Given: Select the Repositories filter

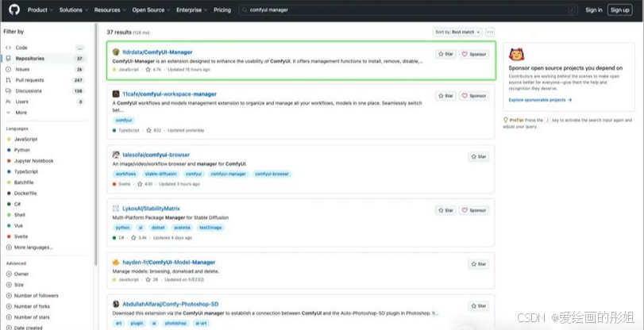Looking at the screenshot, I should (x=44, y=59).
